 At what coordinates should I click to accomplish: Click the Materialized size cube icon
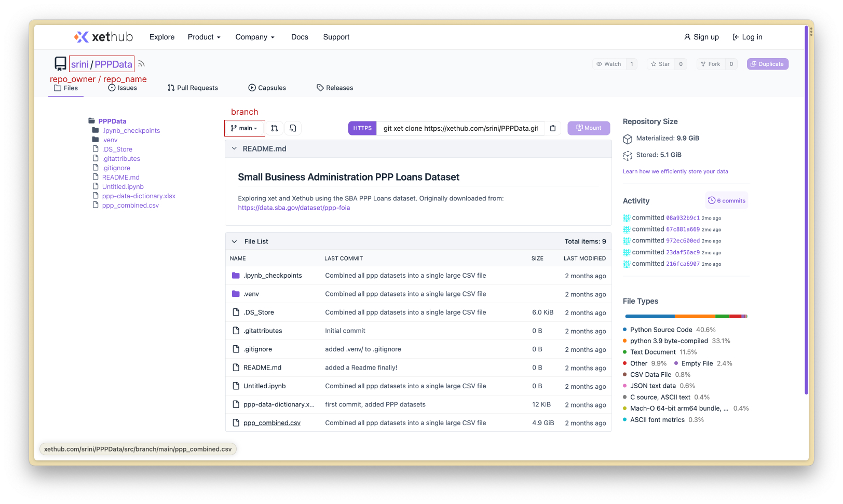tap(628, 139)
